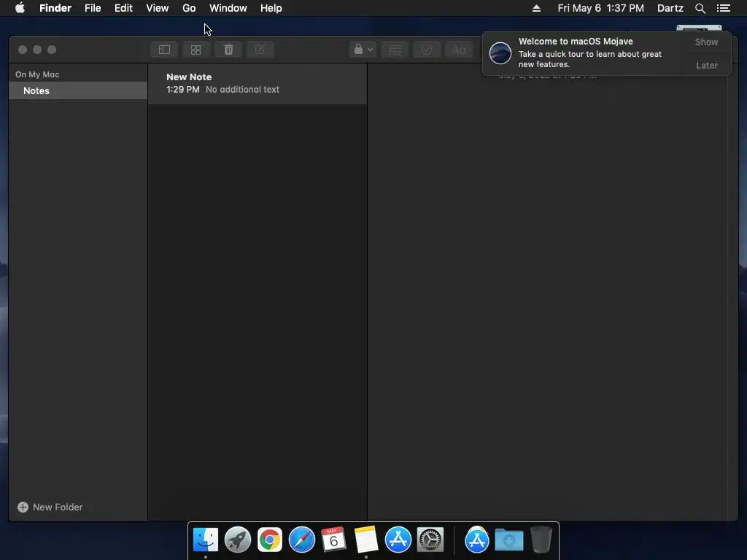Open the File menu
747x560 pixels.
pyautogui.click(x=93, y=8)
